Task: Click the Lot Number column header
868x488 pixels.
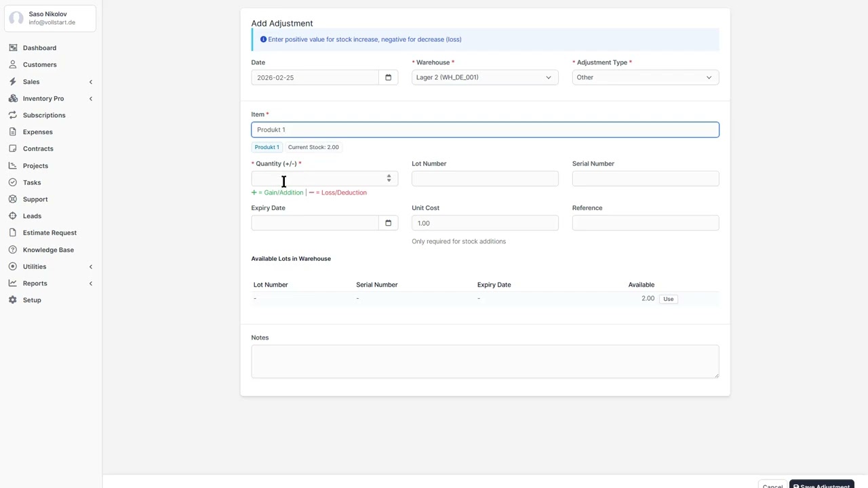Action: tap(271, 285)
